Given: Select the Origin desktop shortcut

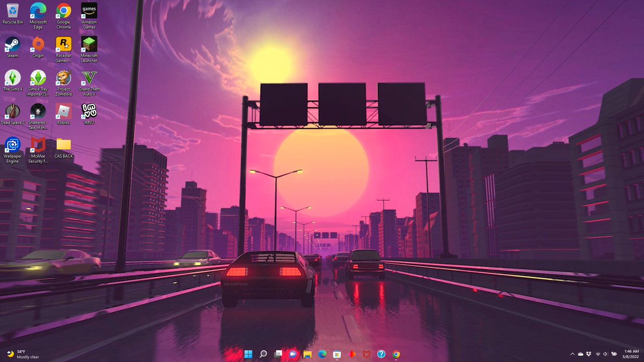Looking at the screenshot, I should click(38, 47).
